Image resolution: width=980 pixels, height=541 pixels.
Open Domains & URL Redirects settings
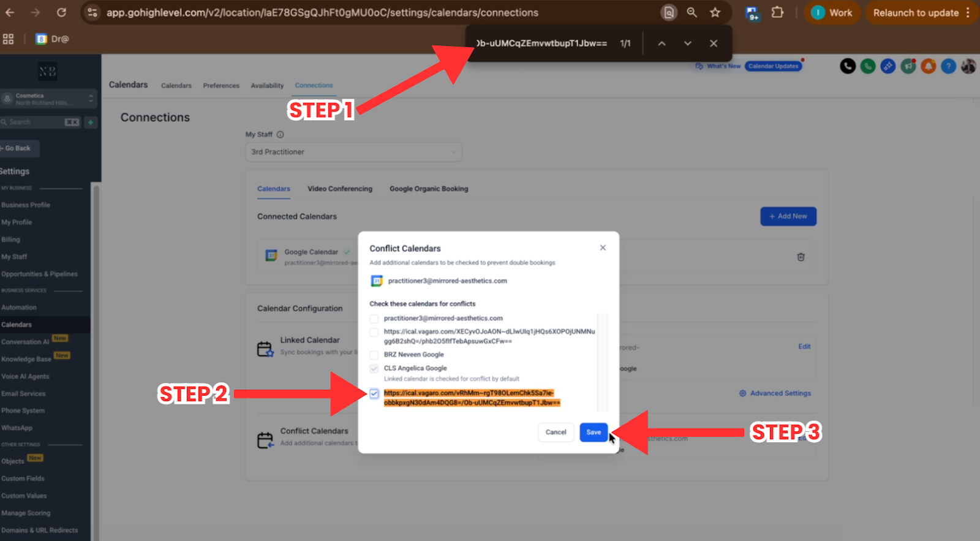click(x=39, y=530)
